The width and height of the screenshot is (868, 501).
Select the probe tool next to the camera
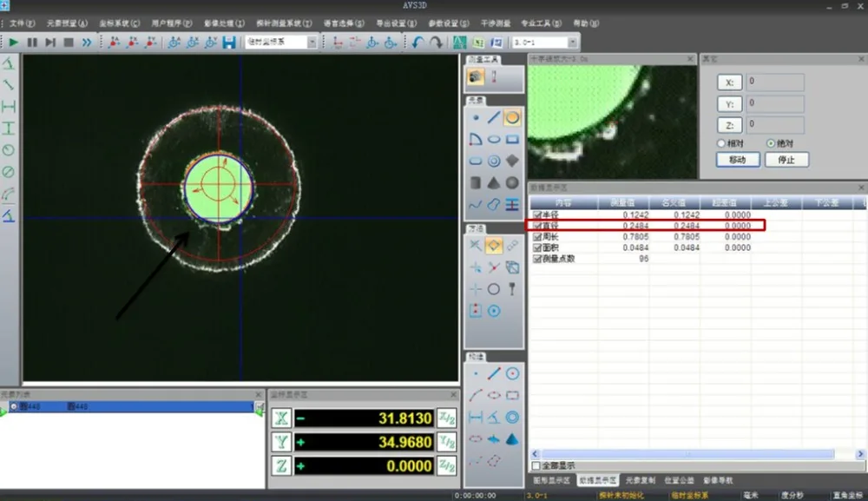click(495, 77)
